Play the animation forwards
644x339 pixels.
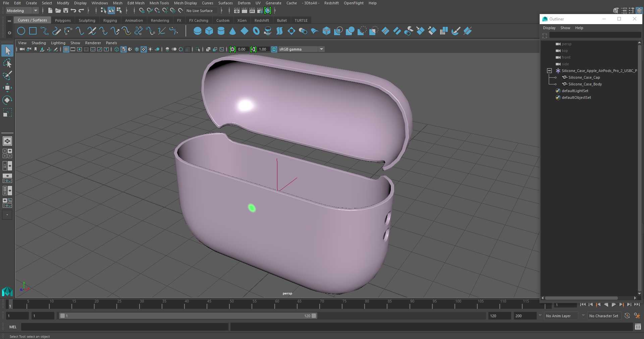pos(613,304)
